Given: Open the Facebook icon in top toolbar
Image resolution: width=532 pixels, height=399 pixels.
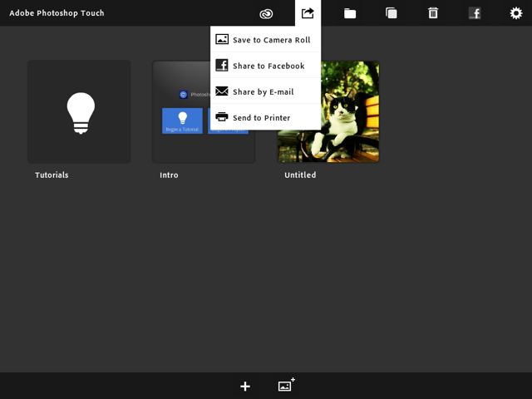Looking at the screenshot, I should click(475, 13).
